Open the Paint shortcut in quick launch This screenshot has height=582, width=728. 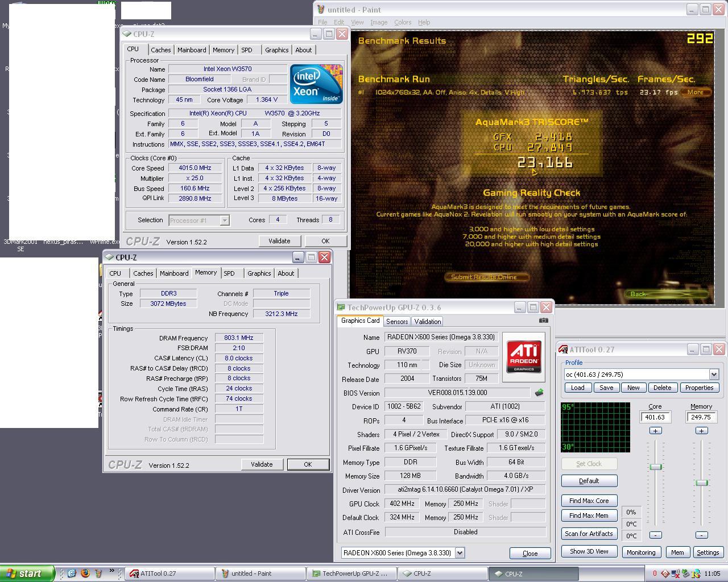98,573
